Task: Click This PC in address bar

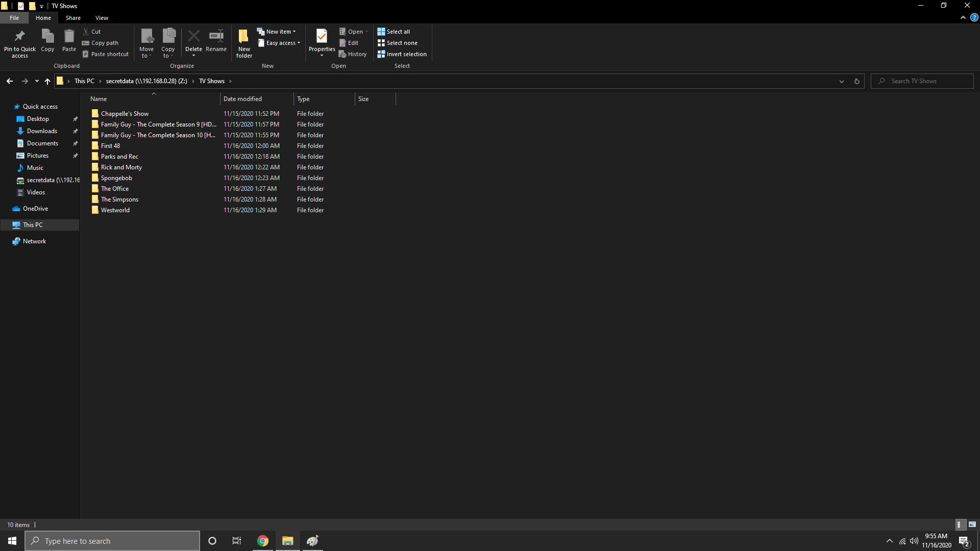Action: coord(84,81)
